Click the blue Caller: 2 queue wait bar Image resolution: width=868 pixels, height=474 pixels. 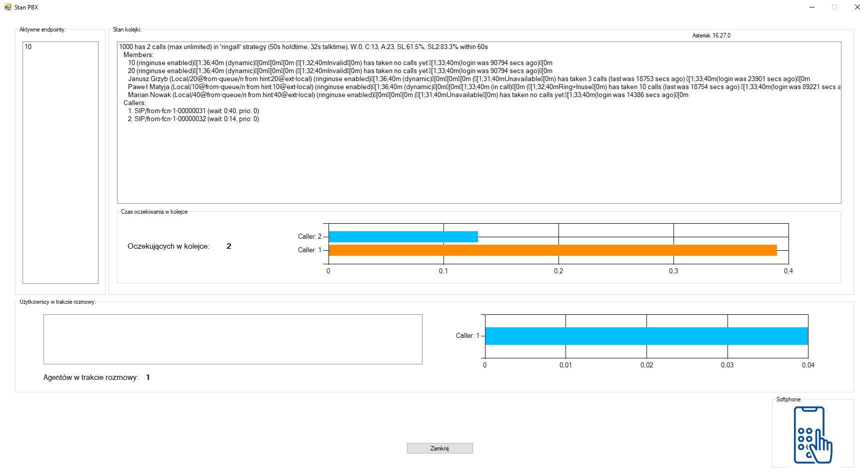[403, 237]
